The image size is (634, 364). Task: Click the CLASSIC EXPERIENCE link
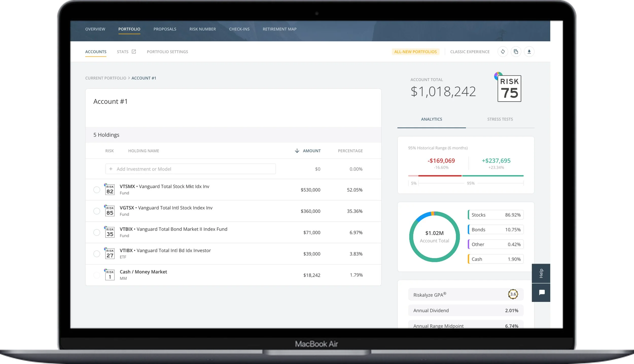(470, 52)
